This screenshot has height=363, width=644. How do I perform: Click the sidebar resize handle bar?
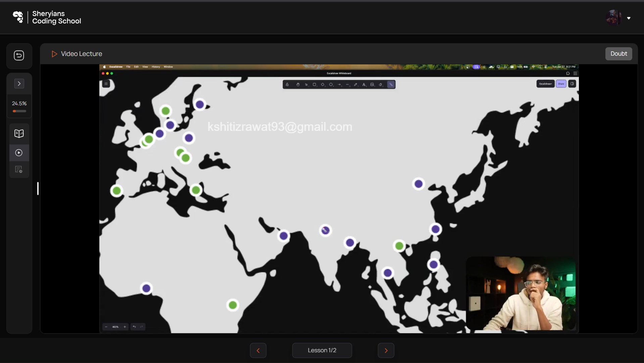[x=38, y=188]
